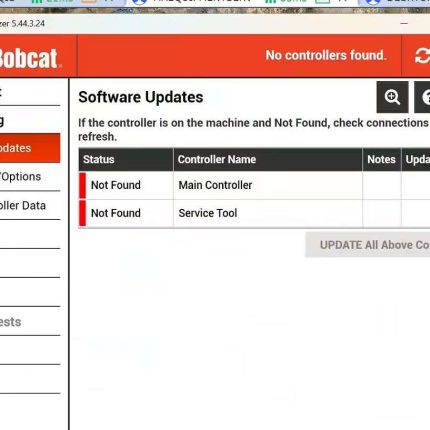Click the red status indicator for Main Controller
The width and height of the screenshot is (430, 430).
(82, 185)
